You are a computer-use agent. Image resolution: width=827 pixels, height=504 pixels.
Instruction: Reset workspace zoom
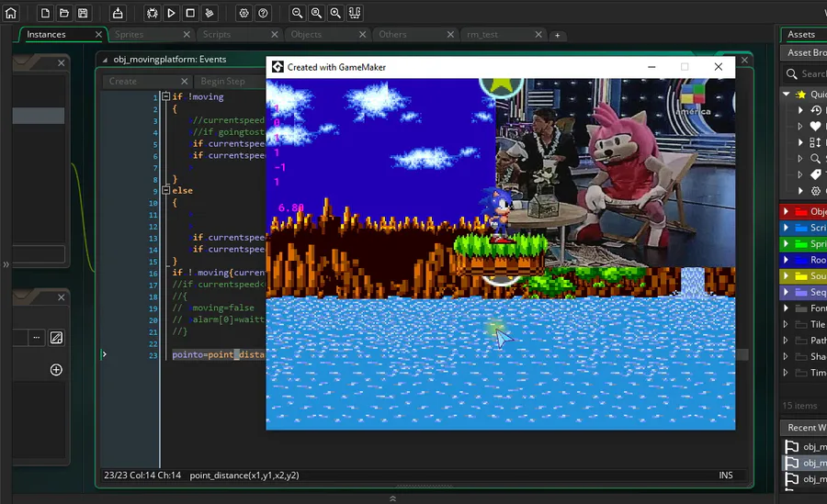[x=316, y=13]
